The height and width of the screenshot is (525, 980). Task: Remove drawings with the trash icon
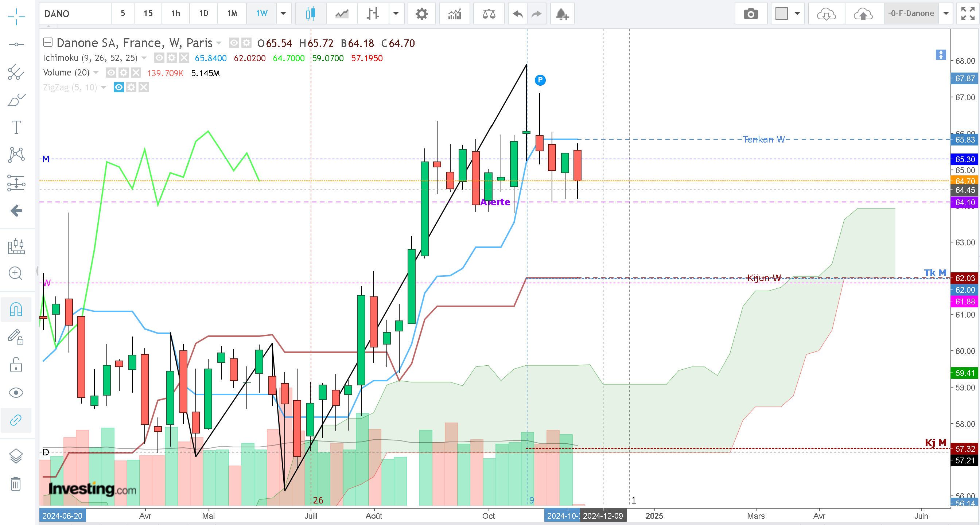(16, 484)
